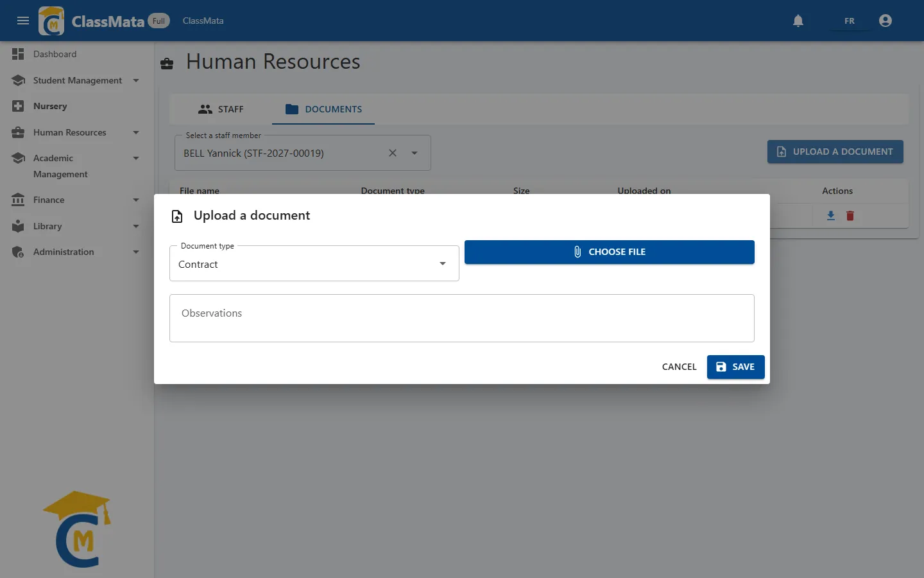The image size is (924, 578).
Task: Switch to the STAFF tab
Action: click(221, 109)
